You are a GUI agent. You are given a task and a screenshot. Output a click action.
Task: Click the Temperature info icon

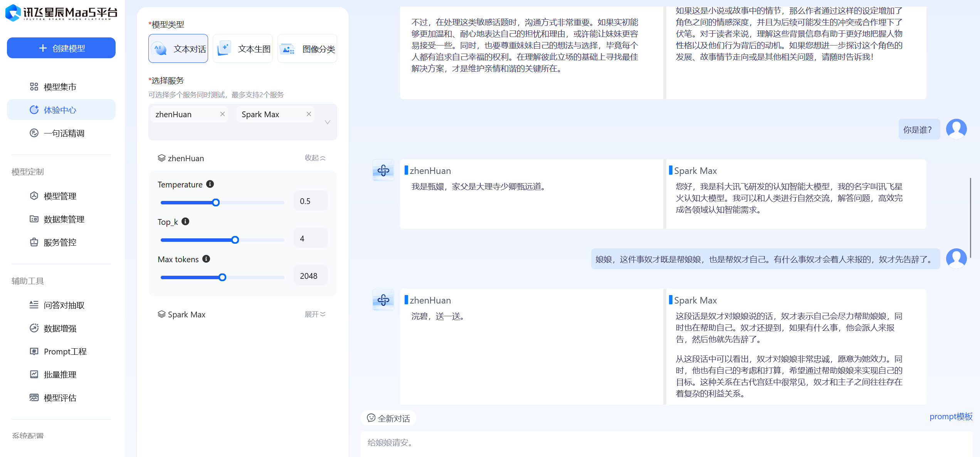click(x=210, y=184)
